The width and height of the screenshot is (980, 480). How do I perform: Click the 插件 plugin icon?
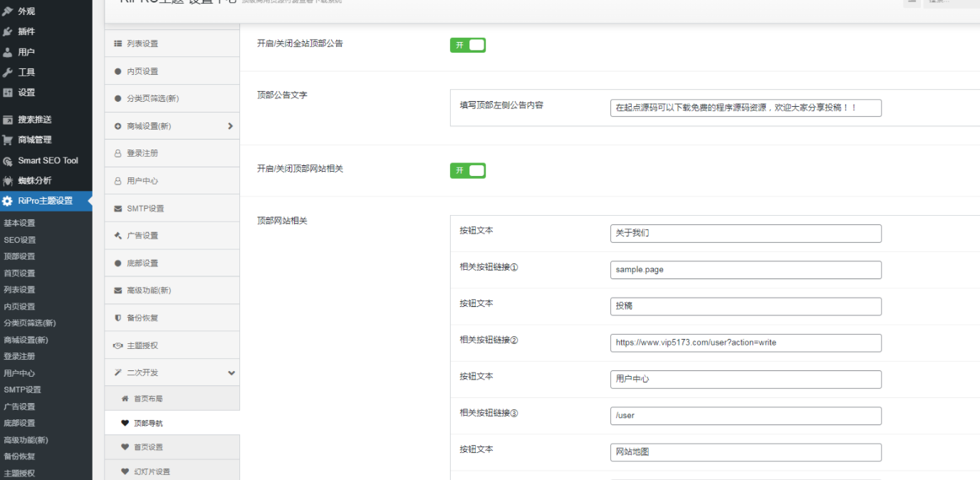tap(8, 31)
